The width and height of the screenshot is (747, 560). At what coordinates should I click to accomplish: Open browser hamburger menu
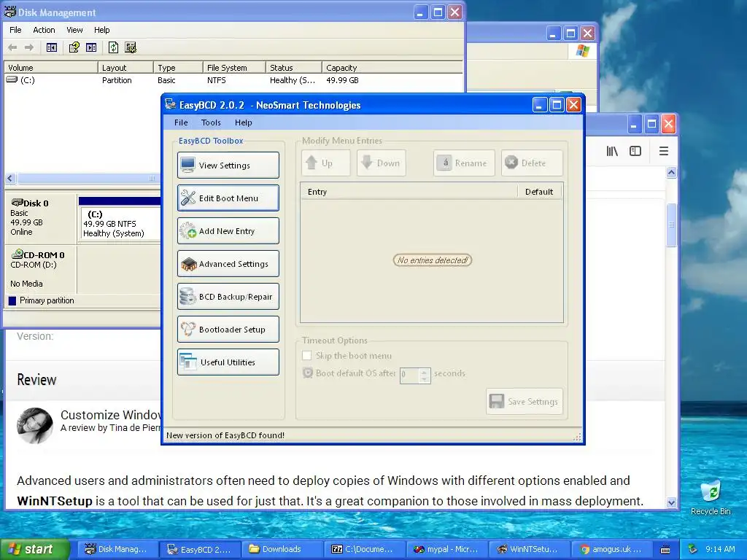[664, 152]
